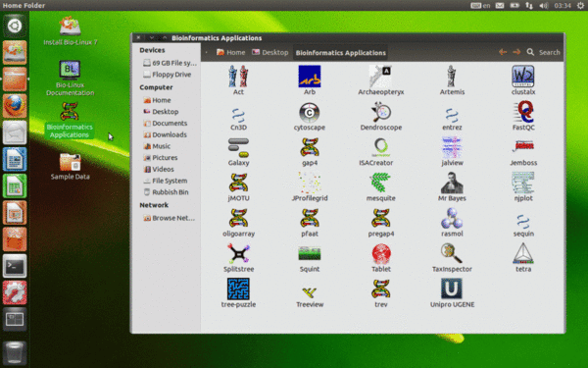
Task: Open the tree-puzzle icon
Action: tap(238, 289)
